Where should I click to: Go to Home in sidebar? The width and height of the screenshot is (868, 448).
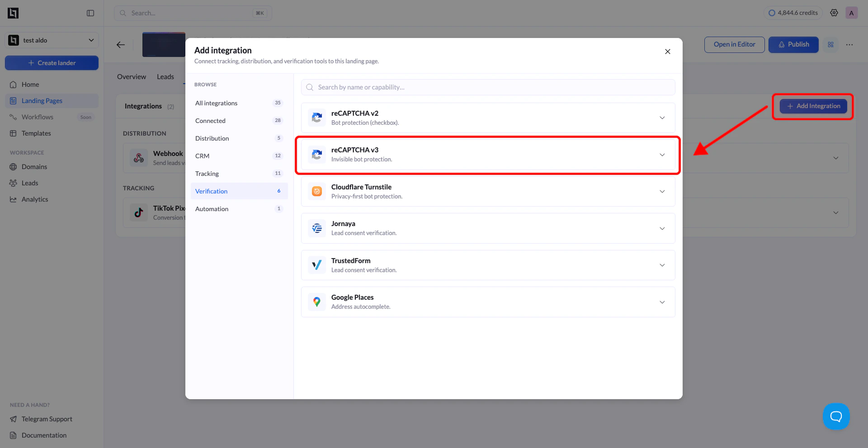click(52, 85)
